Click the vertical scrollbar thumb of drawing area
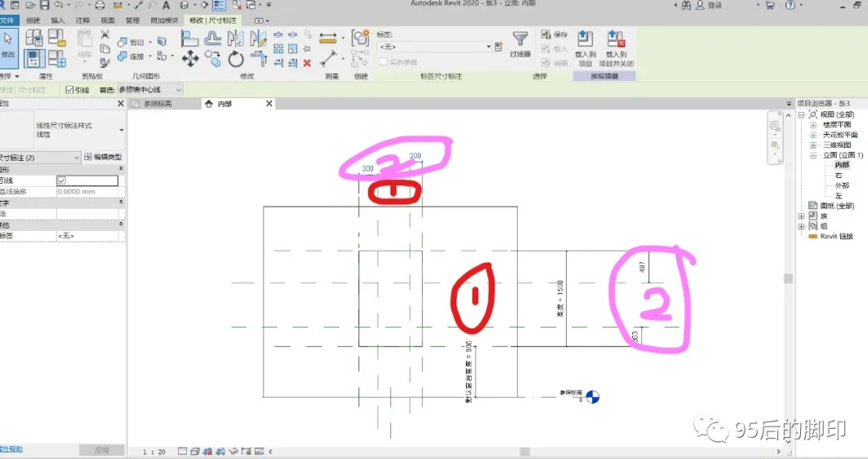 [x=788, y=279]
